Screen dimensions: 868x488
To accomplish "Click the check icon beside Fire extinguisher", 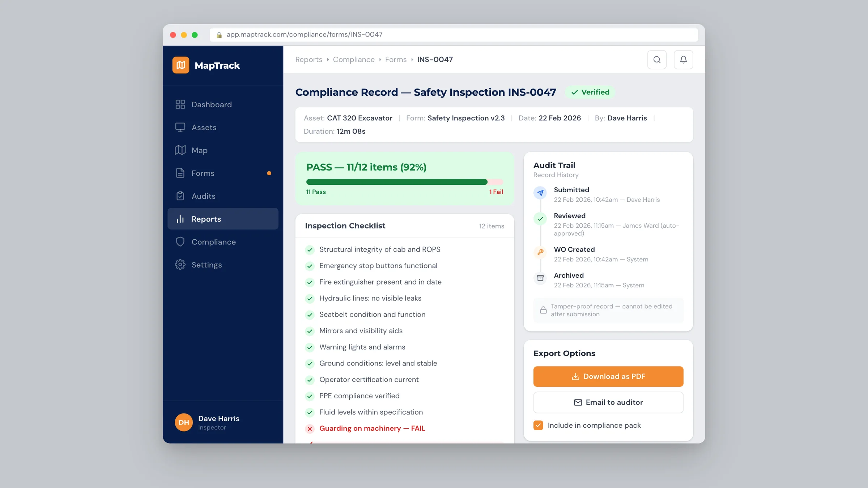I will [x=310, y=282].
